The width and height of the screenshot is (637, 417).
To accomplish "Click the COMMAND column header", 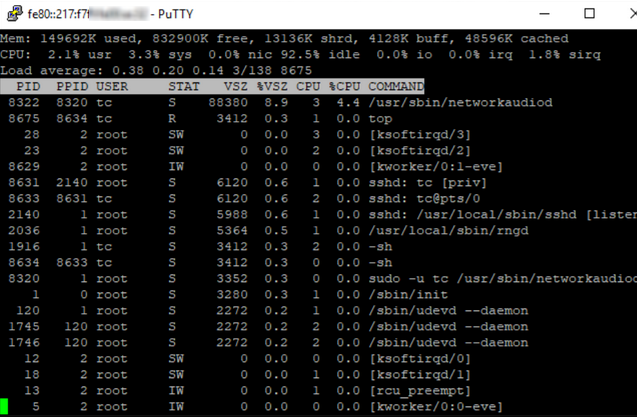I will pyautogui.click(x=396, y=86).
